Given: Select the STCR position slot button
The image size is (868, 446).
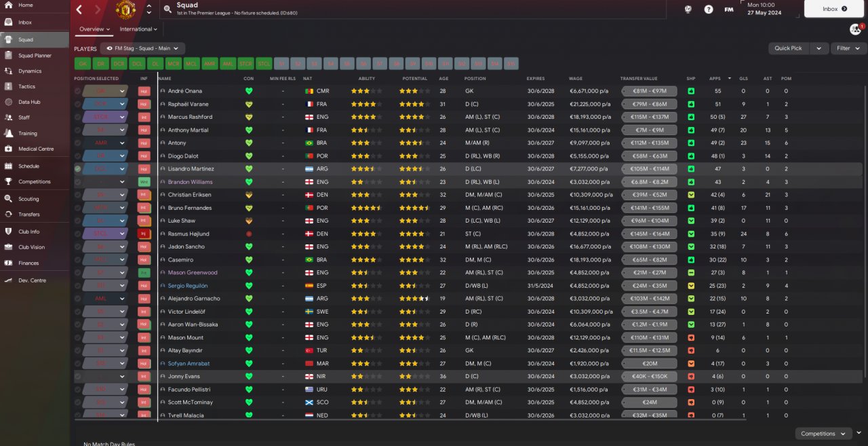Looking at the screenshot, I should 245,64.
